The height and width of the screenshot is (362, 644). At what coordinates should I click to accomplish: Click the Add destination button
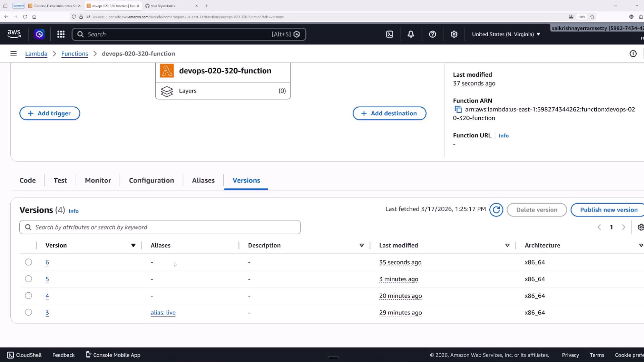(389, 113)
